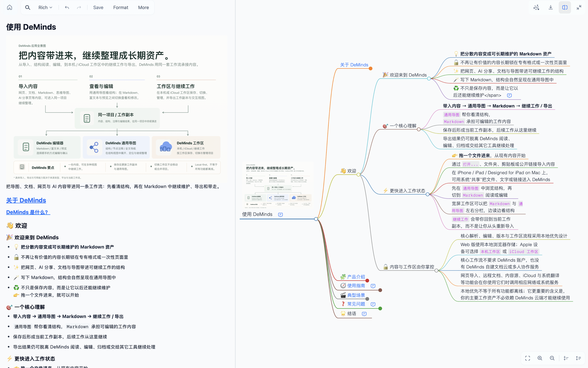The image size is (588, 368).
Task: Open 典型场景 link in mind map
Action: (x=356, y=295)
